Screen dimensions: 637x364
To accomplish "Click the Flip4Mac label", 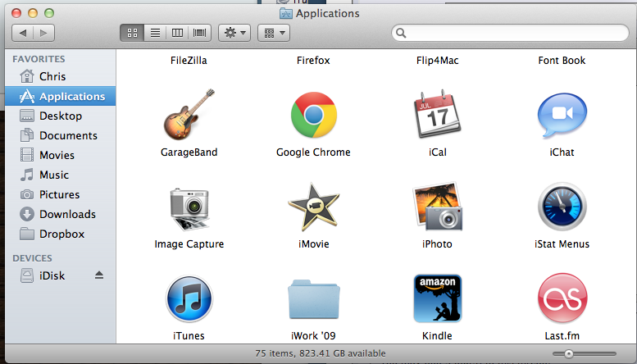I will (438, 61).
